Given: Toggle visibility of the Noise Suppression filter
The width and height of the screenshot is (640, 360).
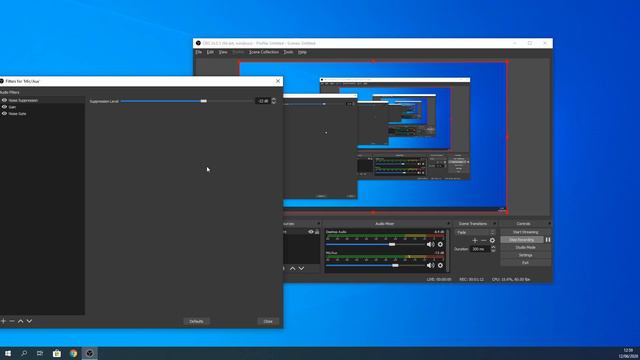Looking at the screenshot, I should 4,100.
